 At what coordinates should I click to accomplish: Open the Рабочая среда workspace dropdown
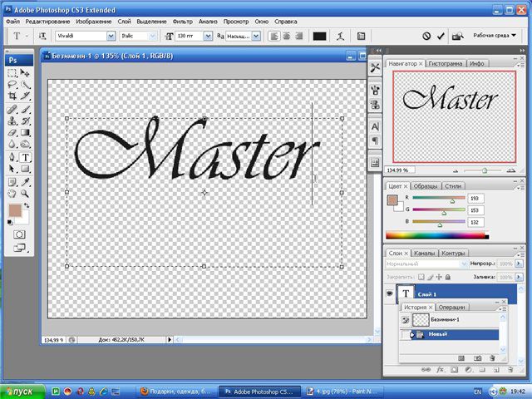pyautogui.click(x=497, y=37)
